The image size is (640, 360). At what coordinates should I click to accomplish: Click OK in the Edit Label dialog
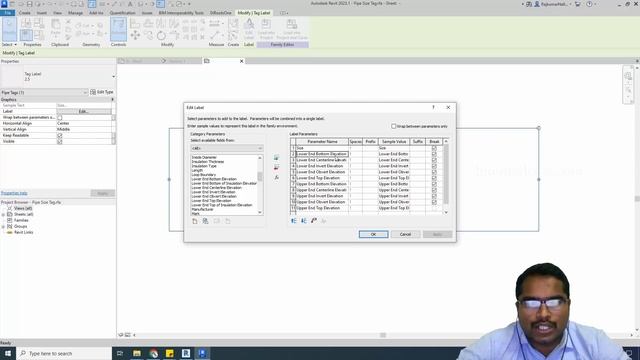(373, 234)
